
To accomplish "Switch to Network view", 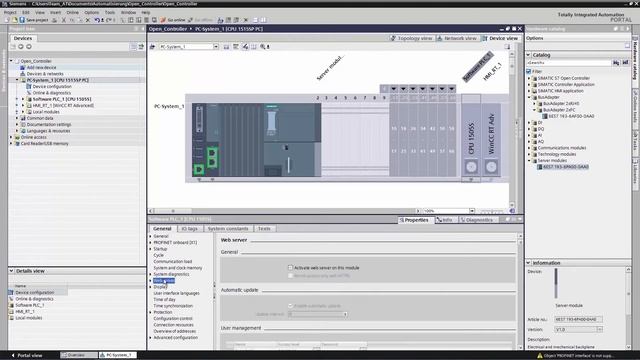I will [x=457, y=38].
